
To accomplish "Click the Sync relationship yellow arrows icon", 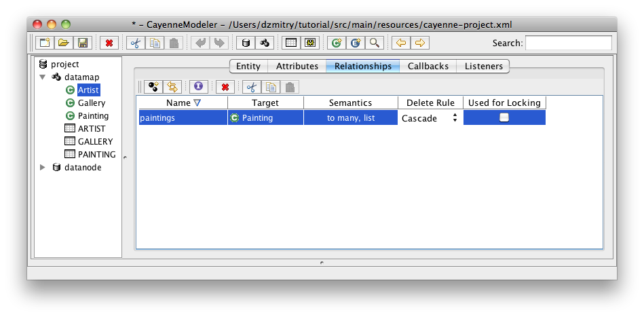I will pos(172,87).
